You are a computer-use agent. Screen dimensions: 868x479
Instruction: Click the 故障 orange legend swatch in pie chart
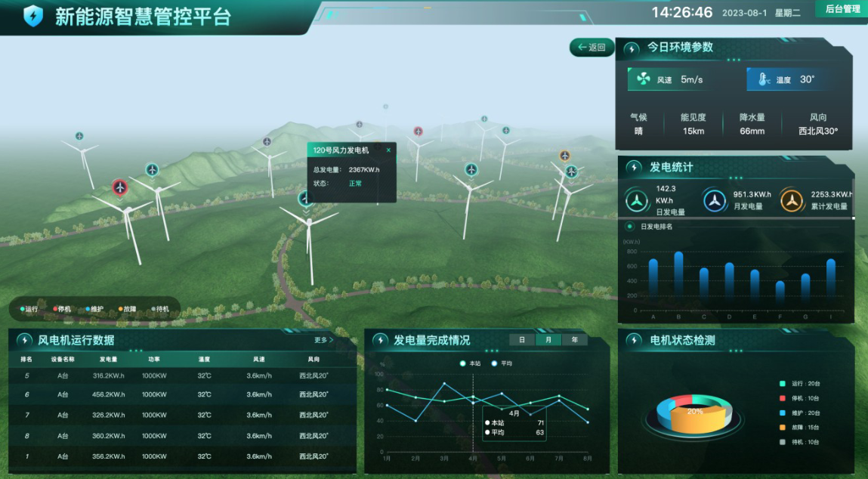(x=783, y=428)
